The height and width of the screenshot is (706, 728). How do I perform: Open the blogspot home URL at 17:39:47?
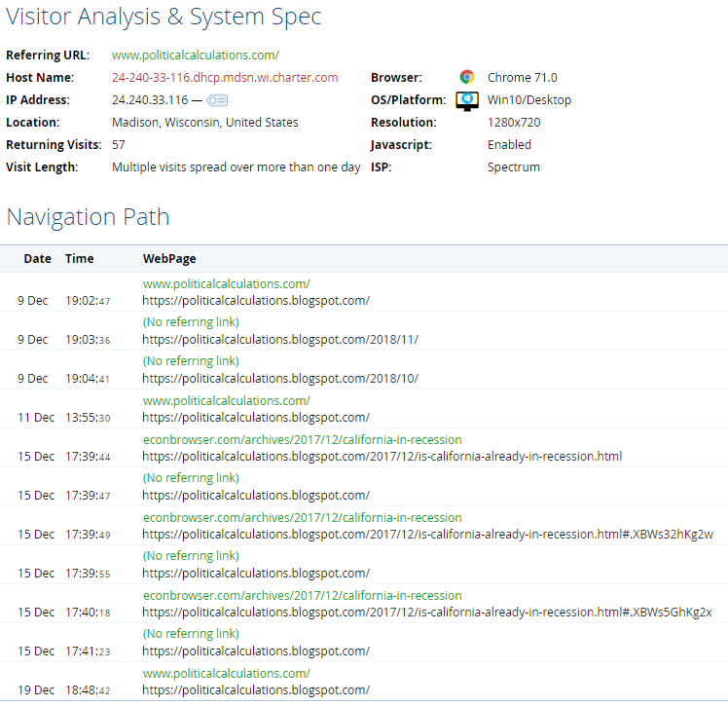tap(256, 496)
